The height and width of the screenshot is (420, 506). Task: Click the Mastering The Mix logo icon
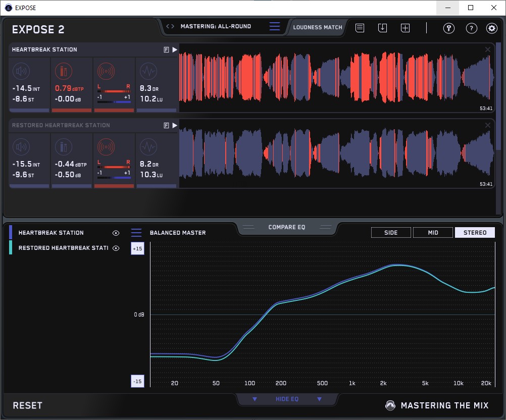click(390, 405)
